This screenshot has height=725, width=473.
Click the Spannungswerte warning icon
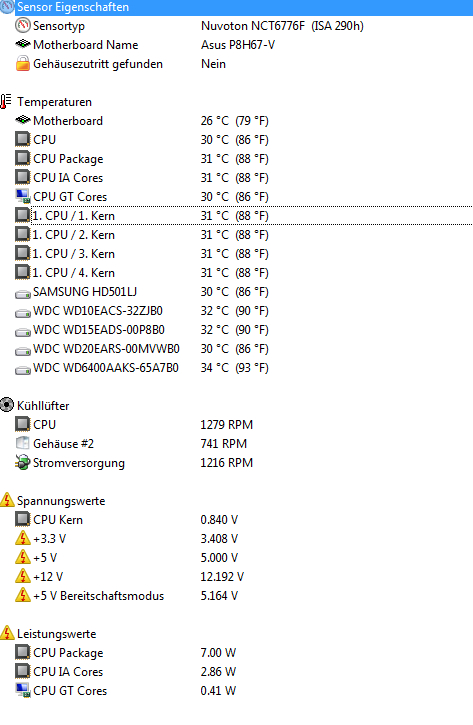coord(7,500)
